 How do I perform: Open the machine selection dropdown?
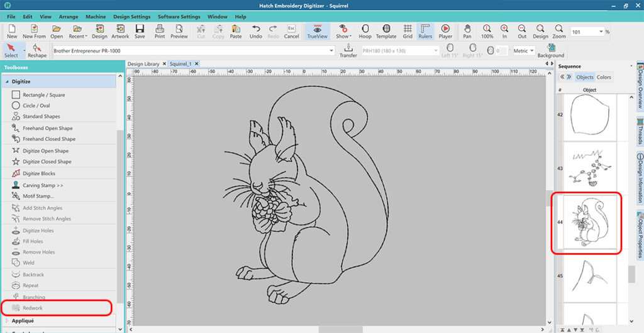click(x=331, y=50)
